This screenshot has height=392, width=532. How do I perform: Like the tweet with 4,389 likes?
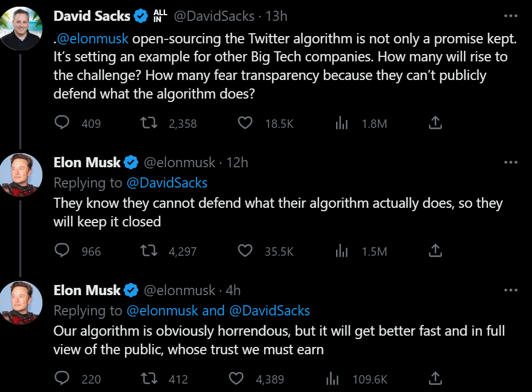(238, 378)
